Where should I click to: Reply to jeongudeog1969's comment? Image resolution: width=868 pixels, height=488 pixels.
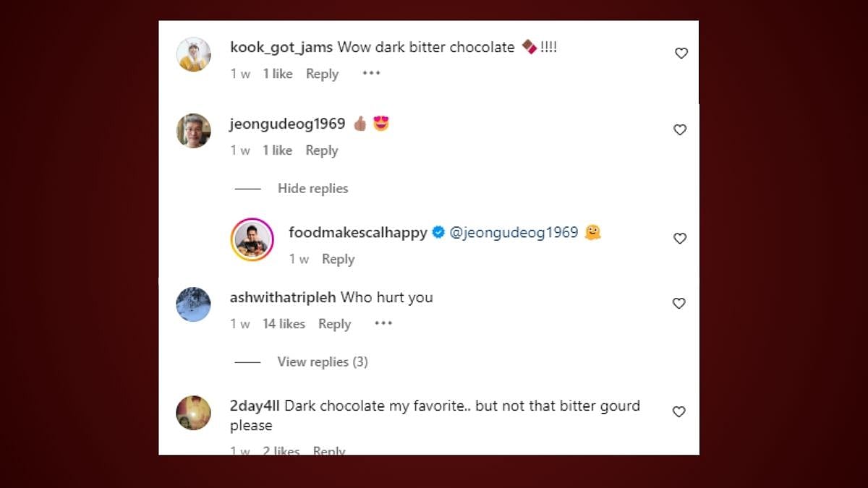322,150
